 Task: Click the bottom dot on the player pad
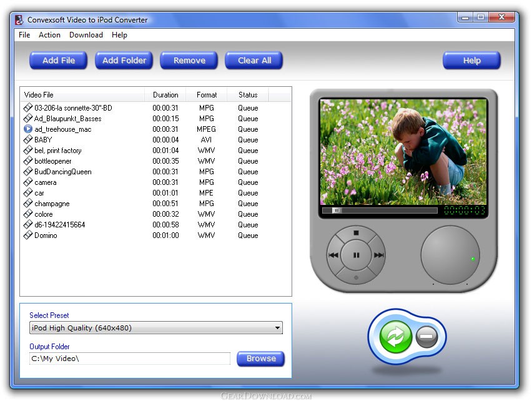(x=356, y=277)
